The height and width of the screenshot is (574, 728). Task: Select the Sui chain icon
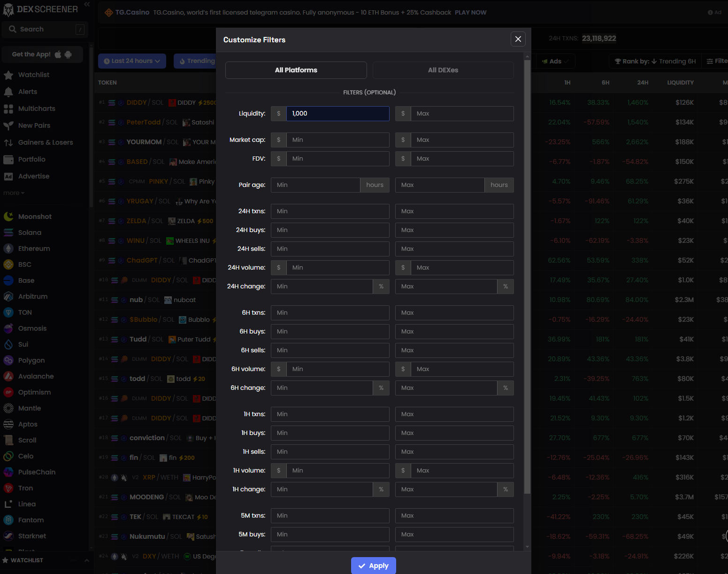8,344
